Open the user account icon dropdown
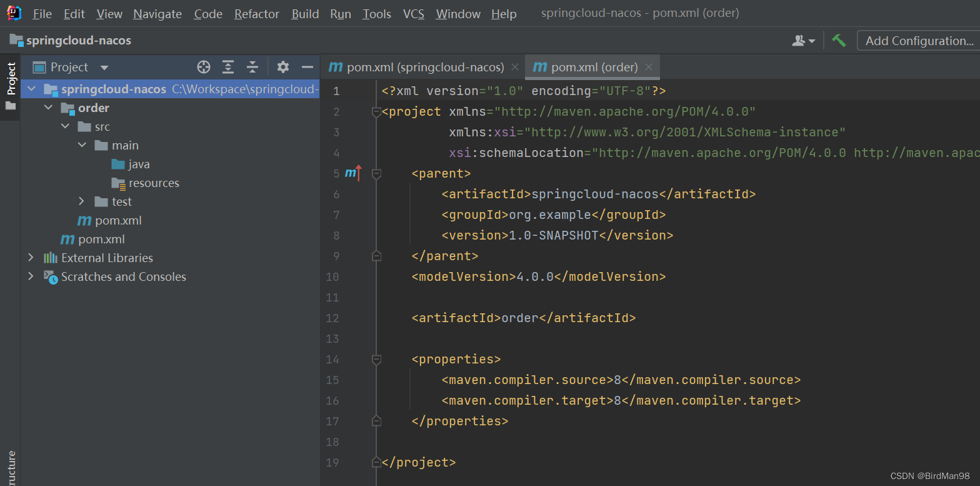This screenshot has height=486, width=980. coord(803,41)
